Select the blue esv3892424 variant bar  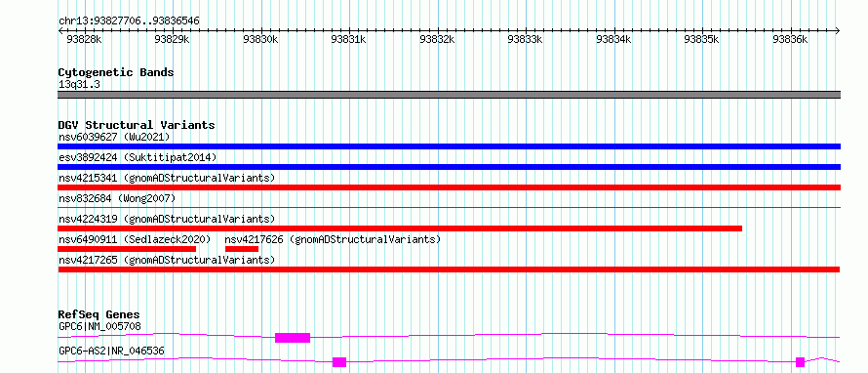pyautogui.click(x=449, y=167)
